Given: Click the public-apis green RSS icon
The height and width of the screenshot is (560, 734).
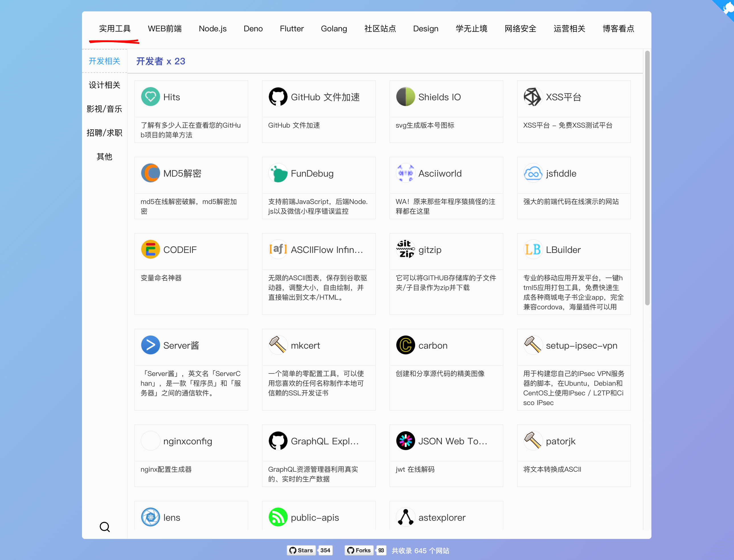Looking at the screenshot, I should coord(278,517).
